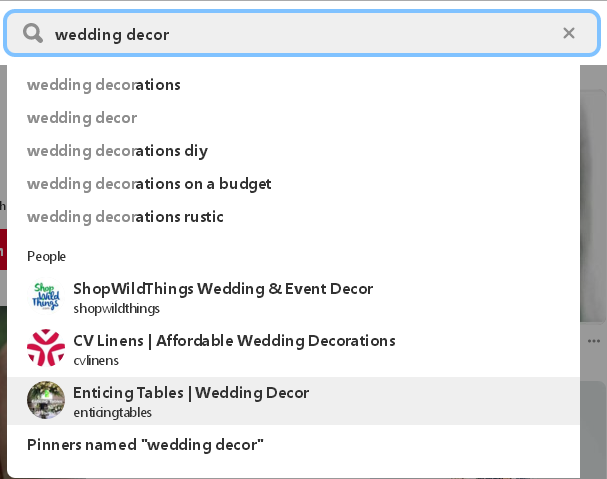The width and height of the screenshot is (607, 479).
Task: Open ShopWildThings Wedding & Event Decor profile
Action: 223,289
